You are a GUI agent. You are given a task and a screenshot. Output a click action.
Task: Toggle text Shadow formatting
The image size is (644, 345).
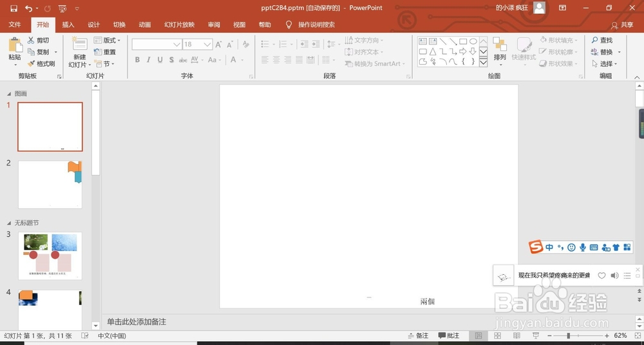click(x=171, y=60)
